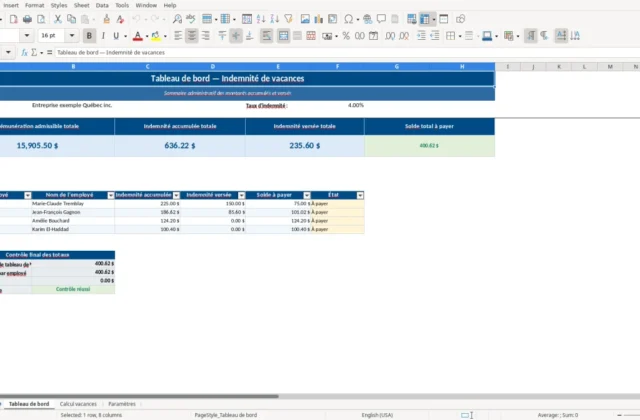Open Print Preview toggle
Screen dimensions: 640x420
(x=41, y=19)
